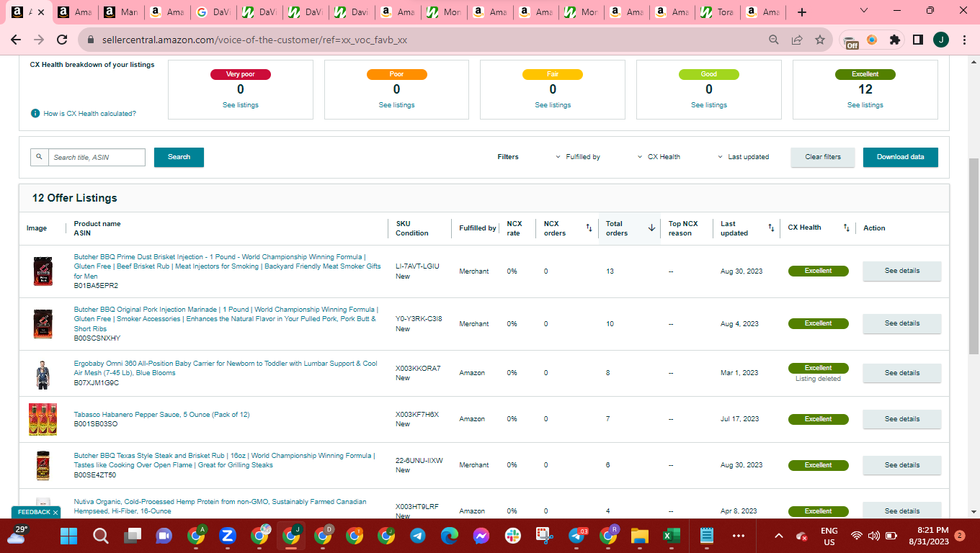
Task: Open the Chrome three-dot menu
Action: [964, 40]
